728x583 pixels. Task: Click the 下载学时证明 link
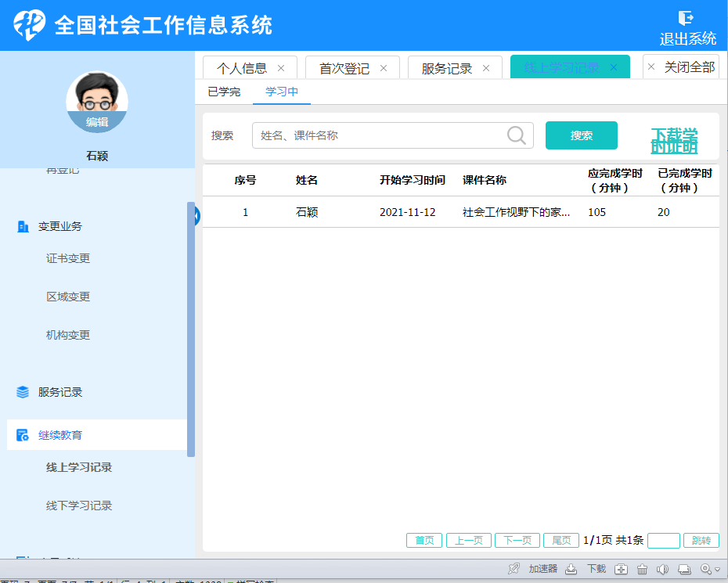673,141
